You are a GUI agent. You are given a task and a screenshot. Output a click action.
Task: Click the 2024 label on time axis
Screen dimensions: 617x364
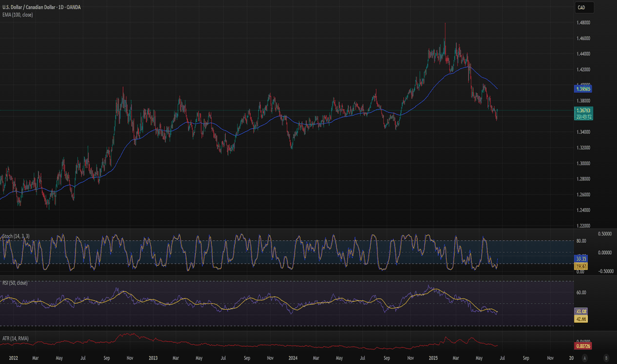pyautogui.click(x=293, y=358)
